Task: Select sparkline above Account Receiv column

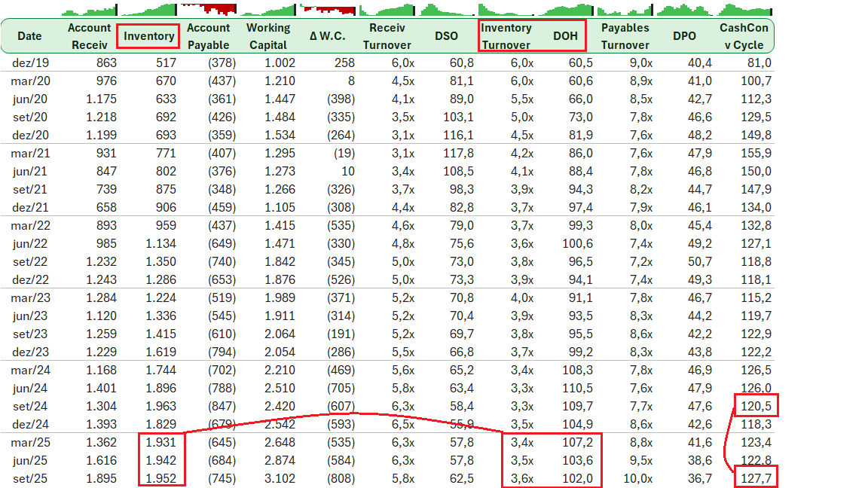Action: click(89, 9)
